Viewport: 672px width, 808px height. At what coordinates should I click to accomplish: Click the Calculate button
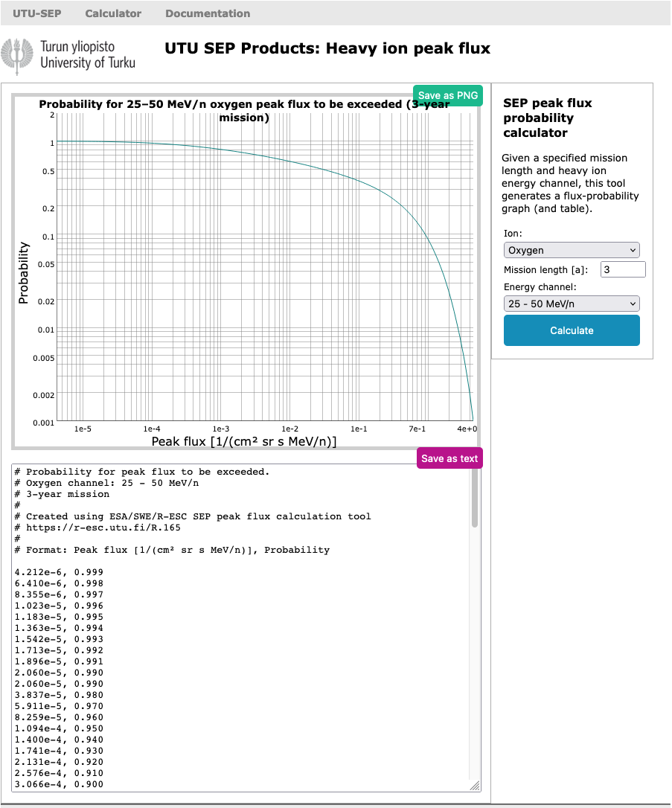571,330
